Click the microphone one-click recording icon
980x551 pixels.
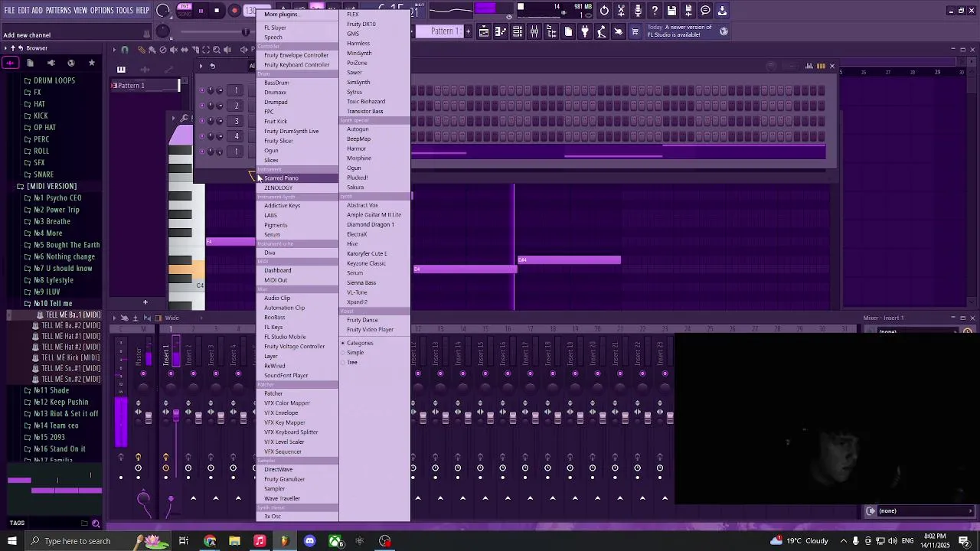638,11
